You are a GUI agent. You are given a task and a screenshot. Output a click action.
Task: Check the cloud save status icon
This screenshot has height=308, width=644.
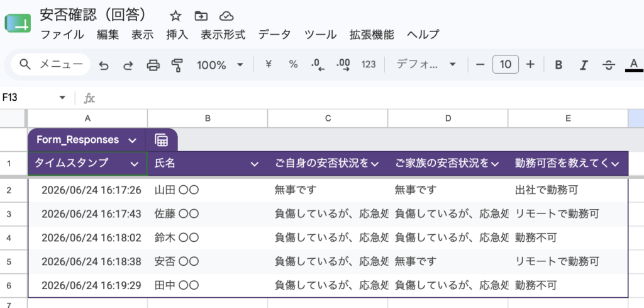226,16
